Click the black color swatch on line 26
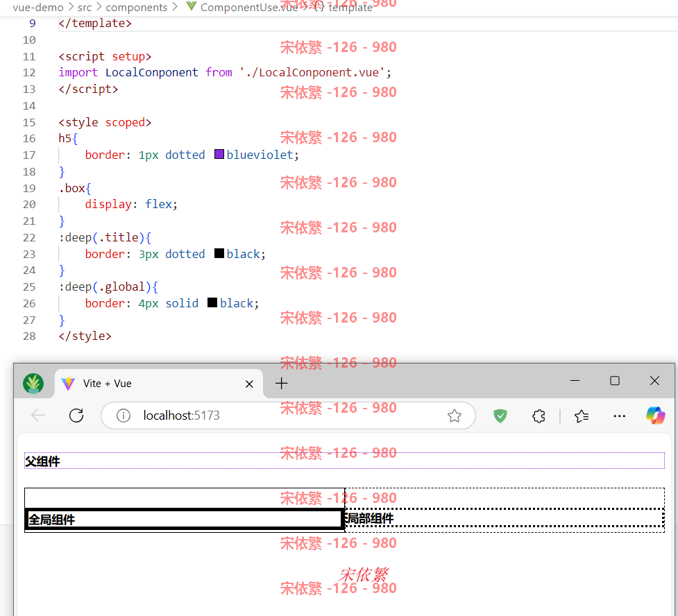Screen dimensions: 678x616 tap(212, 302)
